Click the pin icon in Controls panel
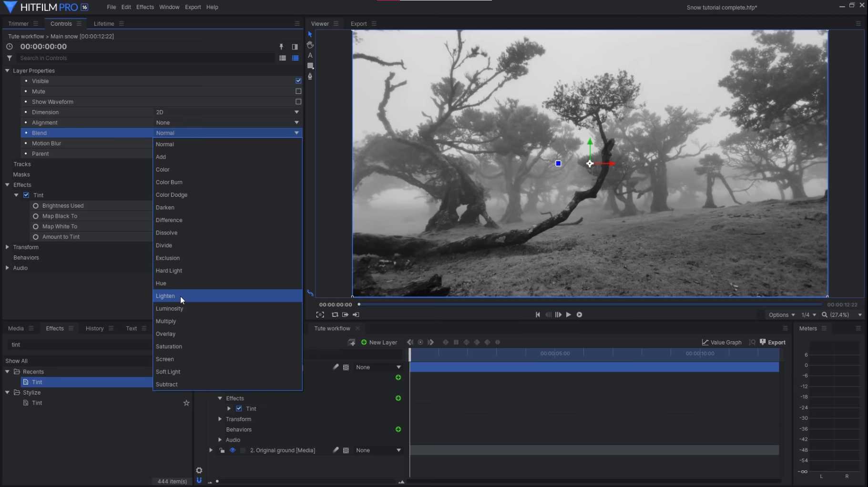Screen dimensions: 868x487 point(281,47)
